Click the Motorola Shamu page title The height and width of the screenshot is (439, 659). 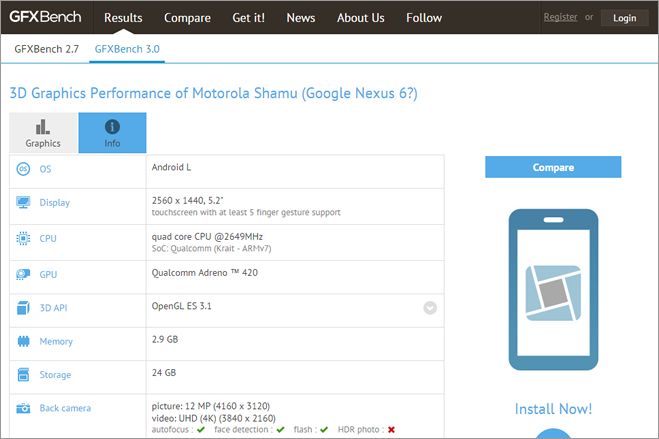tap(214, 93)
